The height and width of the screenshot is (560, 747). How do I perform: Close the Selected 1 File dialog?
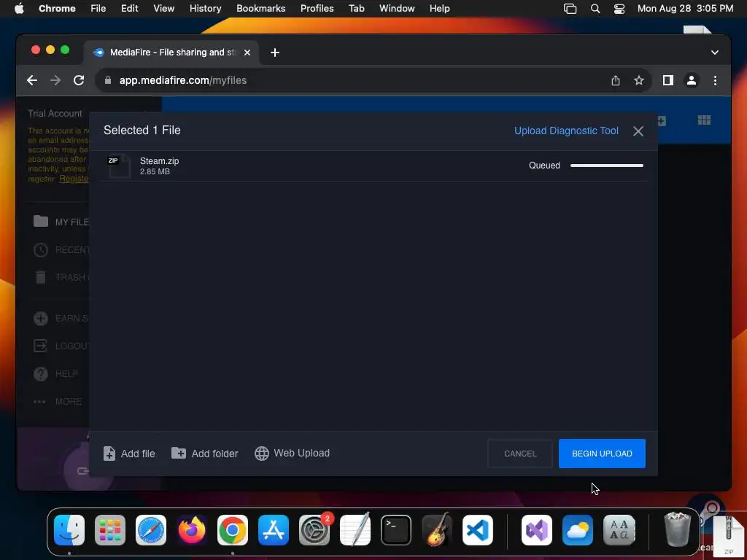pyautogui.click(x=638, y=131)
